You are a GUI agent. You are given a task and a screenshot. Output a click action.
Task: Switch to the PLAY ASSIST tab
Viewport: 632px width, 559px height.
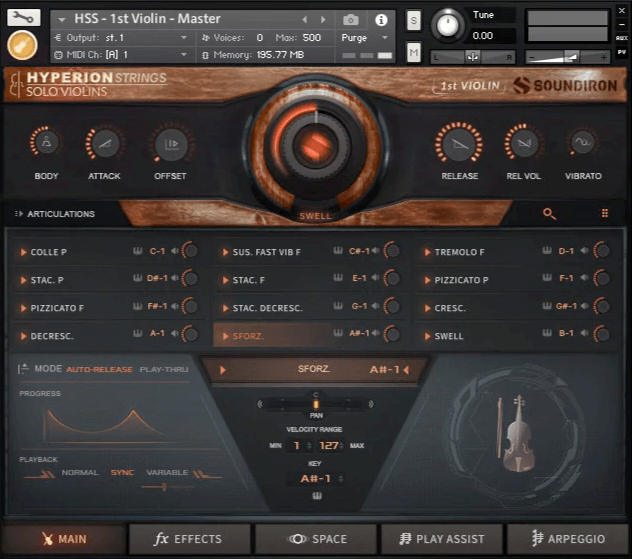coord(442,539)
